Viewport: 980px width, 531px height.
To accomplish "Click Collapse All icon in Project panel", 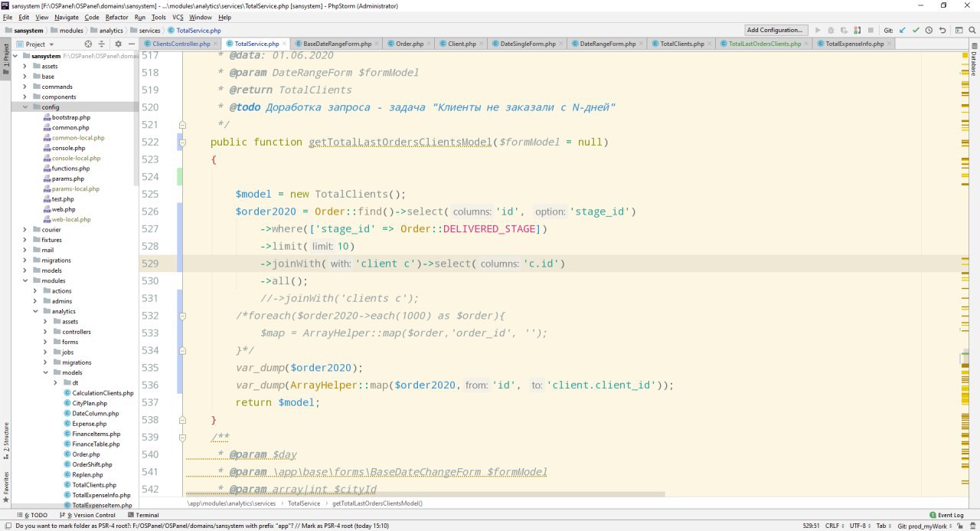I will tap(100, 44).
